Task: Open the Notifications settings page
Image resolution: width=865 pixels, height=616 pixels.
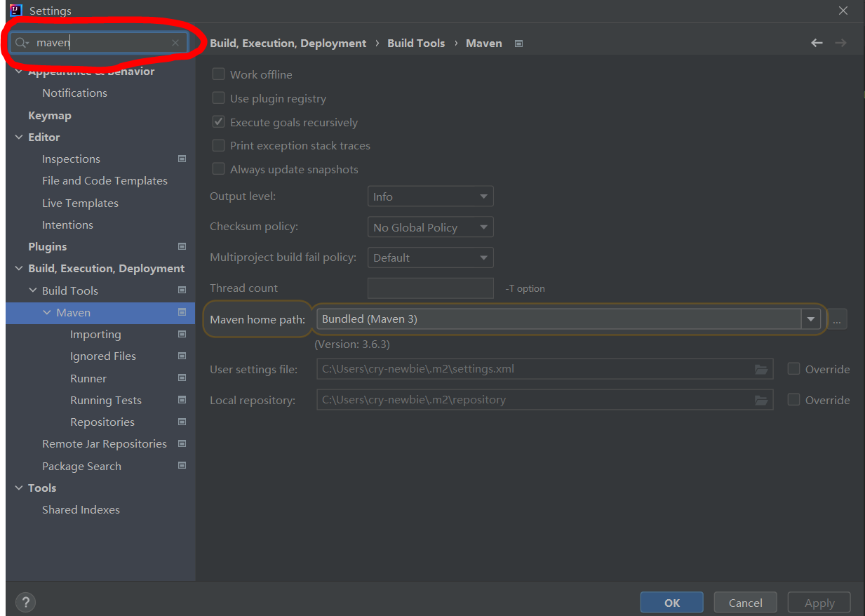Action: coord(74,93)
